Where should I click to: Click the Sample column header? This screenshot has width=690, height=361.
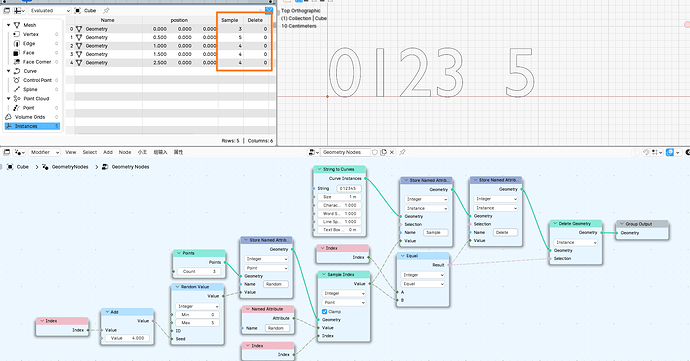coord(230,20)
